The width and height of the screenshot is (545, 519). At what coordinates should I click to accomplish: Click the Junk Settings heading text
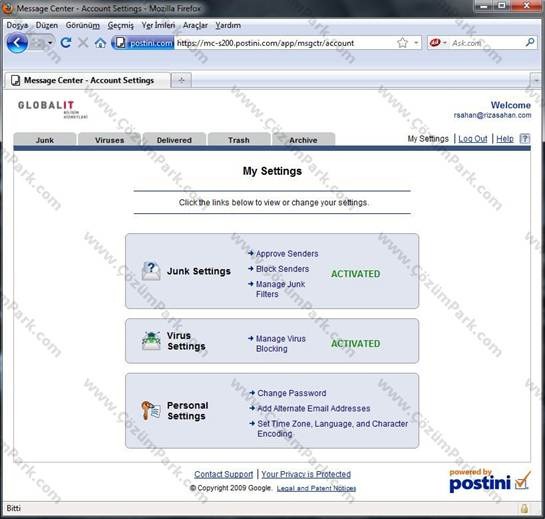198,271
